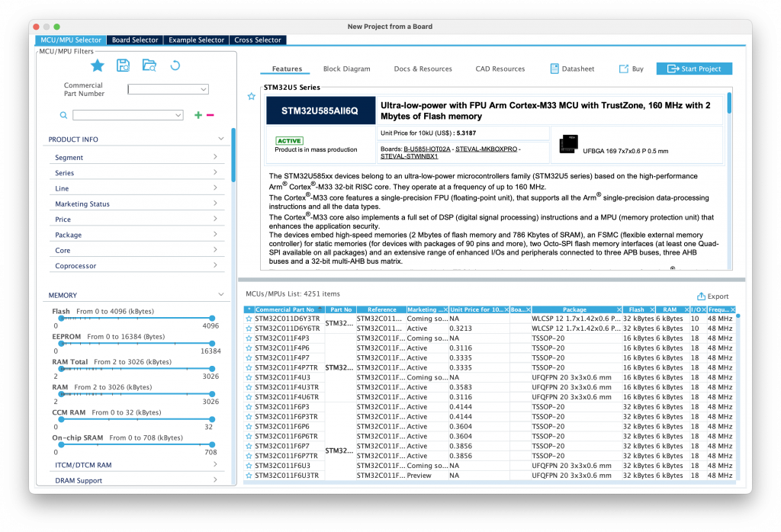Click the UFBGA chip package image
The image size is (781, 532).
coord(568,144)
